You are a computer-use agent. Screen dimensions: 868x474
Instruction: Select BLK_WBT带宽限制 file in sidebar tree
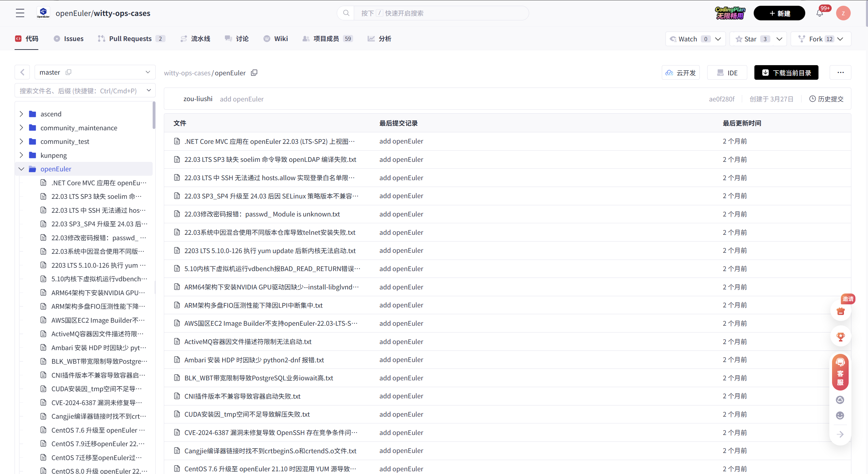coord(99,361)
